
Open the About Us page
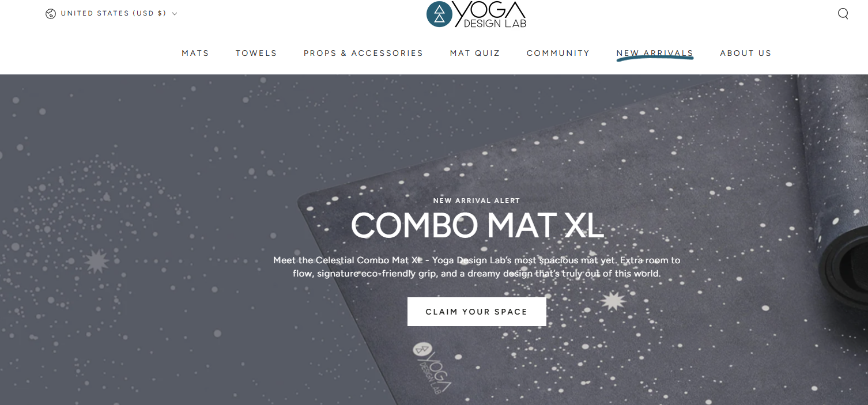745,53
